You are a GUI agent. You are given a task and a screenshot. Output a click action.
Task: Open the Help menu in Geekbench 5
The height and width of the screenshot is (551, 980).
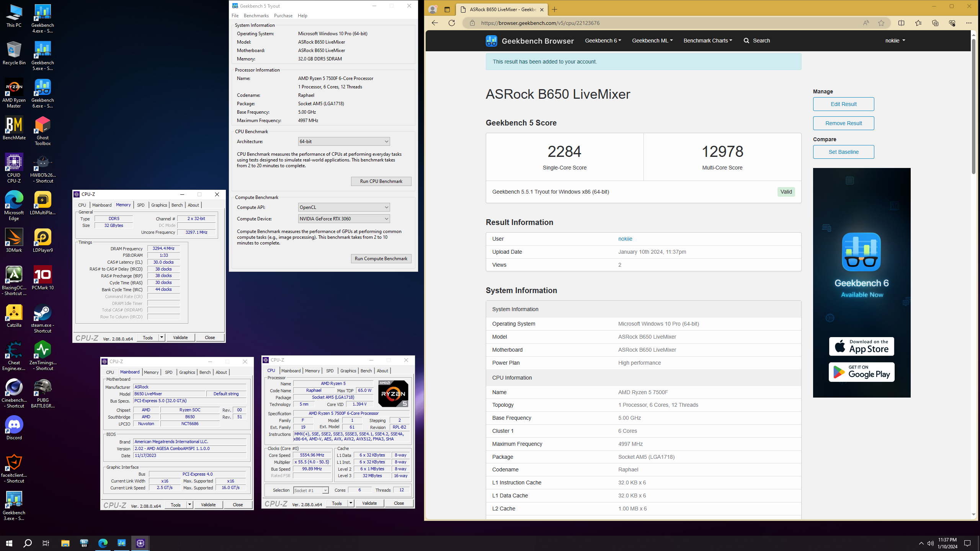(302, 16)
